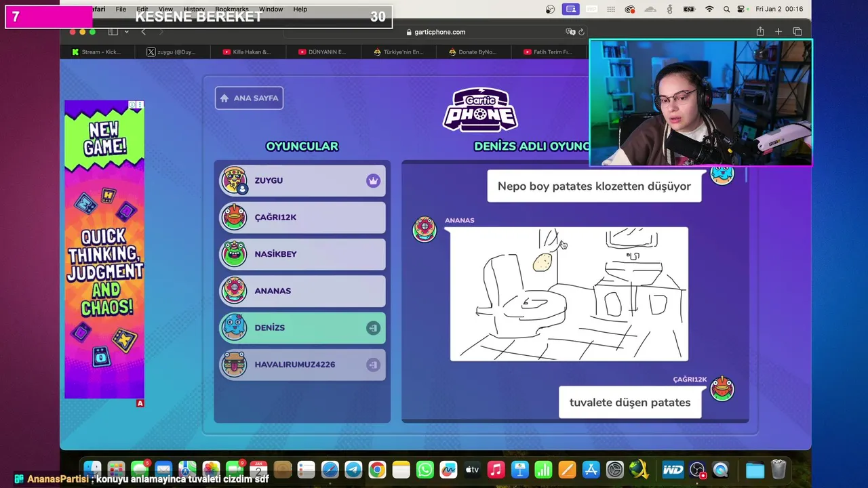Open OBS from the dock
Image resolution: width=868 pixels, height=488 pixels.
pyautogui.click(x=697, y=470)
